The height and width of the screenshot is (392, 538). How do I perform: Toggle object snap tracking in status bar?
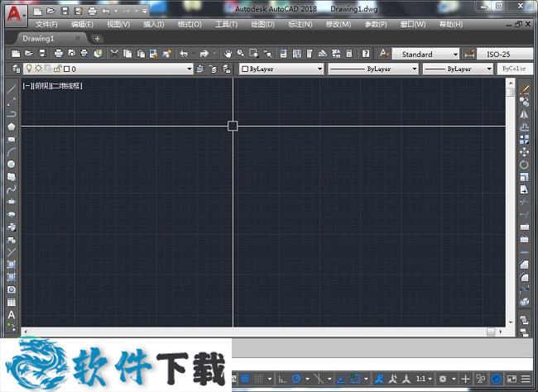point(341,379)
